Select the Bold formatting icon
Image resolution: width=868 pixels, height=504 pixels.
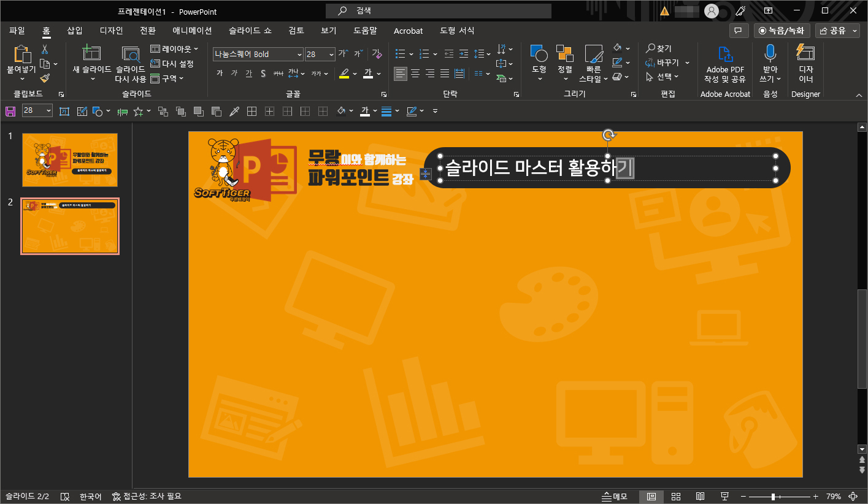219,73
